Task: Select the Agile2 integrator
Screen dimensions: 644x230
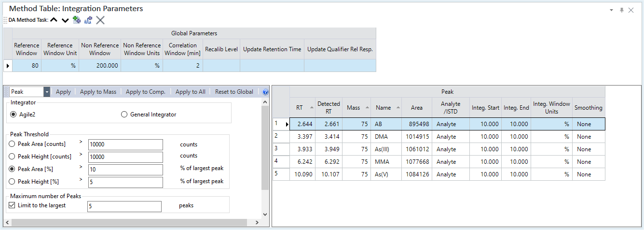Action: pyautogui.click(x=13, y=115)
